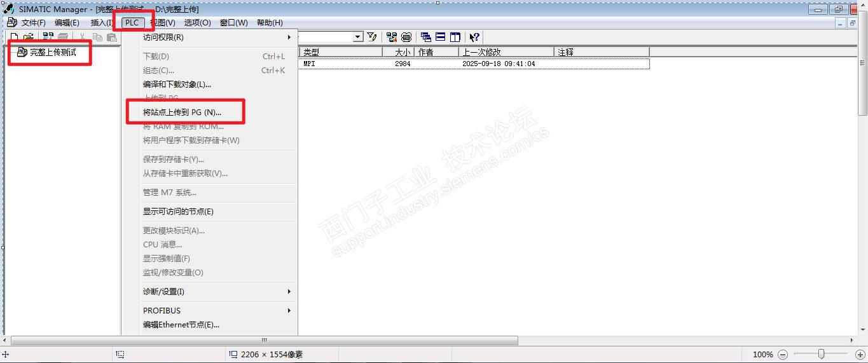Click the Cut scissors toolbar icon
Screen dimensions: 868x363
point(83,38)
